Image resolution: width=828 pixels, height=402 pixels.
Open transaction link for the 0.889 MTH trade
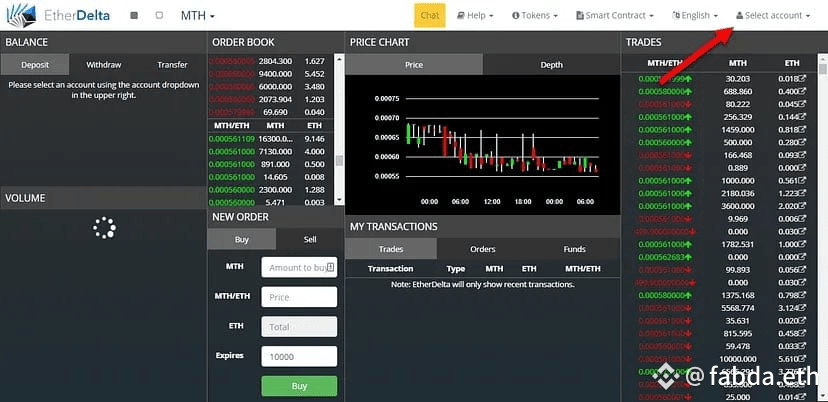pyautogui.click(x=803, y=168)
